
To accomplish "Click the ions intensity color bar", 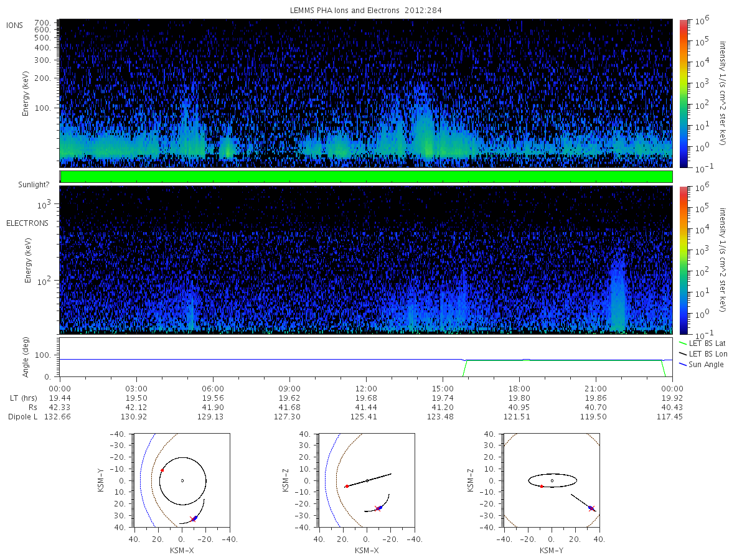I will pyautogui.click(x=683, y=93).
